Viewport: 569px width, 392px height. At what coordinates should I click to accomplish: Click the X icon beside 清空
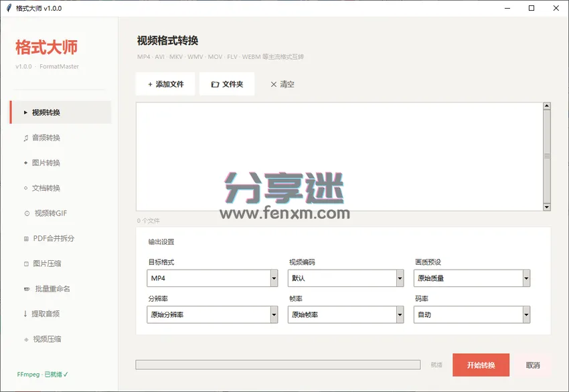pos(274,84)
